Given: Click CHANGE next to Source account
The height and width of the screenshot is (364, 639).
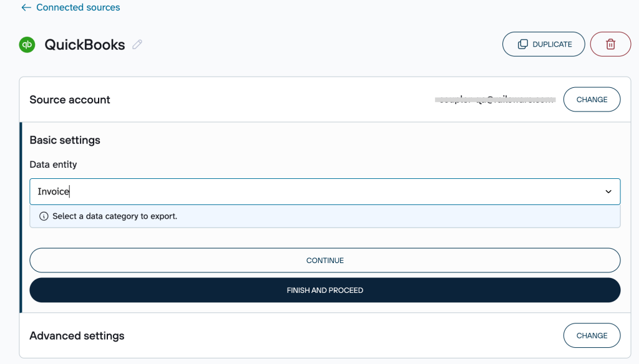Looking at the screenshot, I should pos(592,100).
